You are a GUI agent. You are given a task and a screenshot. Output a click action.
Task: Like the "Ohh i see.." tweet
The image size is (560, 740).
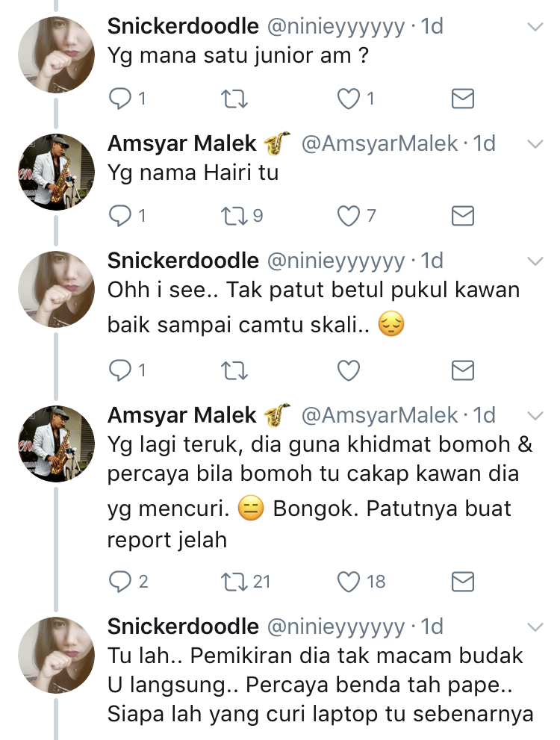[x=349, y=370]
